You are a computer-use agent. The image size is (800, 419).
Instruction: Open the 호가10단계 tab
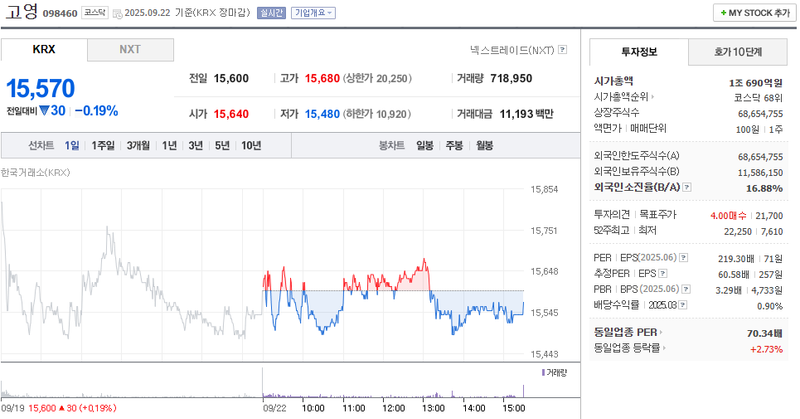[x=738, y=52]
